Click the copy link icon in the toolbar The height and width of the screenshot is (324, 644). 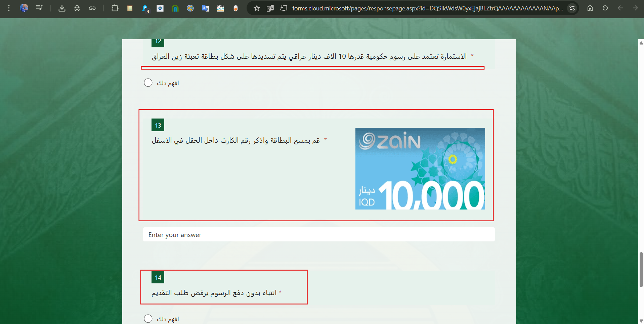[92, 8]
